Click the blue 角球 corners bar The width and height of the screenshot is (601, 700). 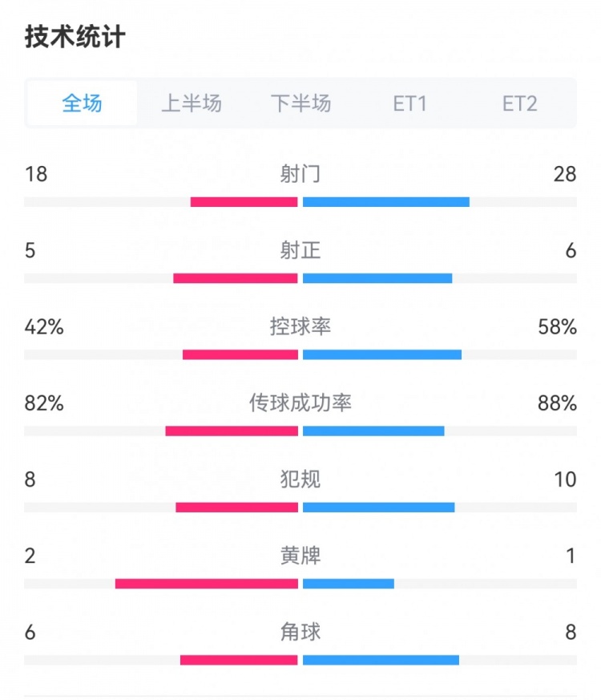pyautogui.click(x=381, y=660)
